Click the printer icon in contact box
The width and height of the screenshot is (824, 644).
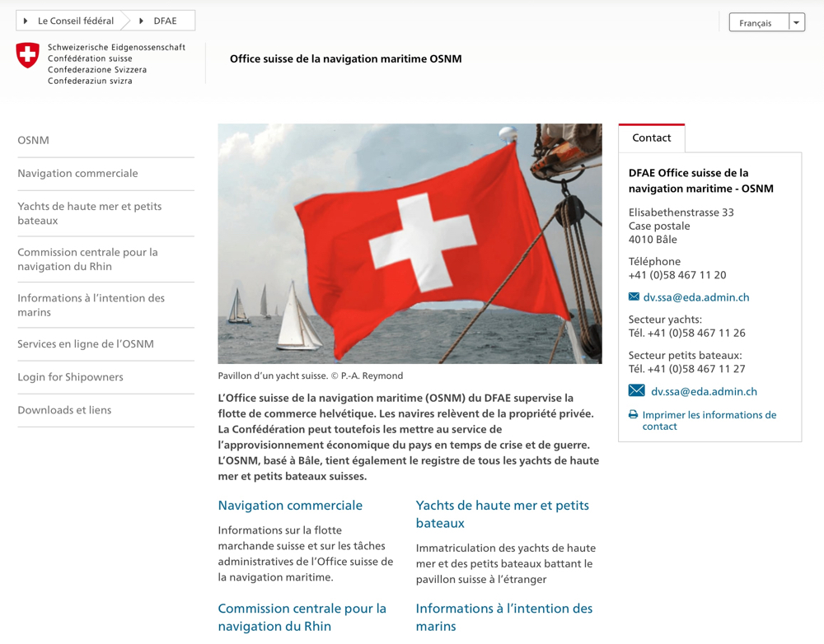633,415
